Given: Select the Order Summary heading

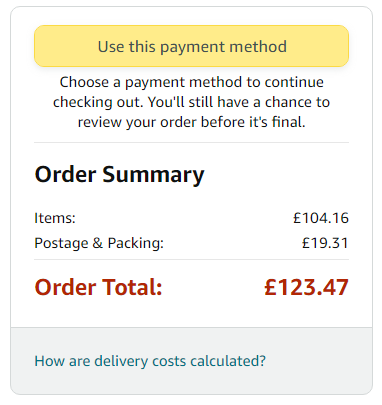Looking at the screenshot, I should tap(119, 175).
